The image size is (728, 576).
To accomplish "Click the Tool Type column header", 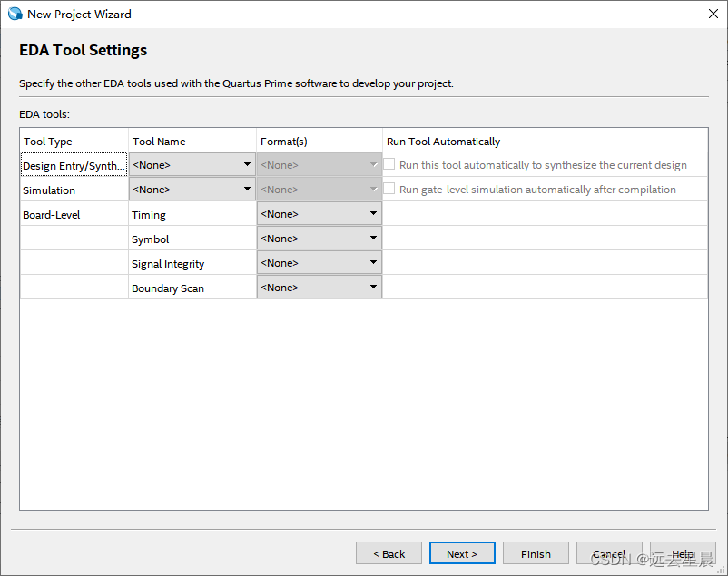I will pos(48,142).
